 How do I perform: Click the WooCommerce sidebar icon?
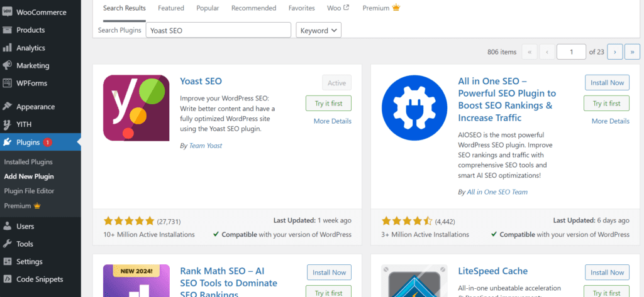pyautogui.click(x=7, y=12)
